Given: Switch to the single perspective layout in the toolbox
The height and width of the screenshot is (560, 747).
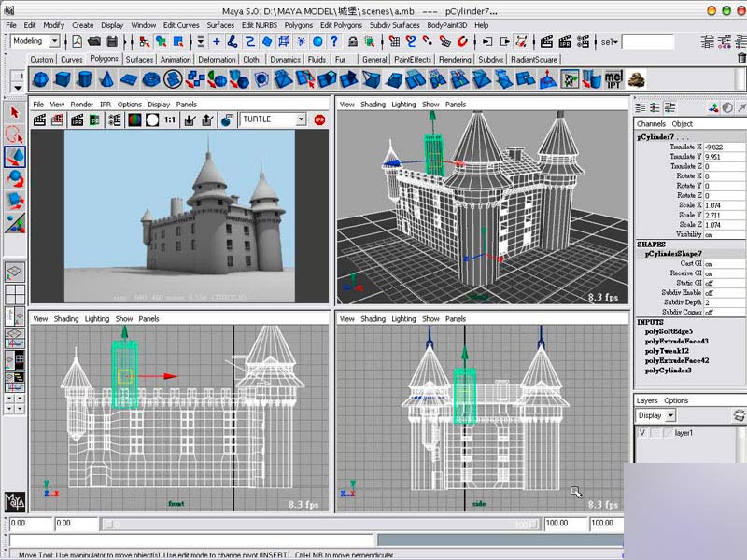Looking at the screenshot, I should click(x=15, y=273).
